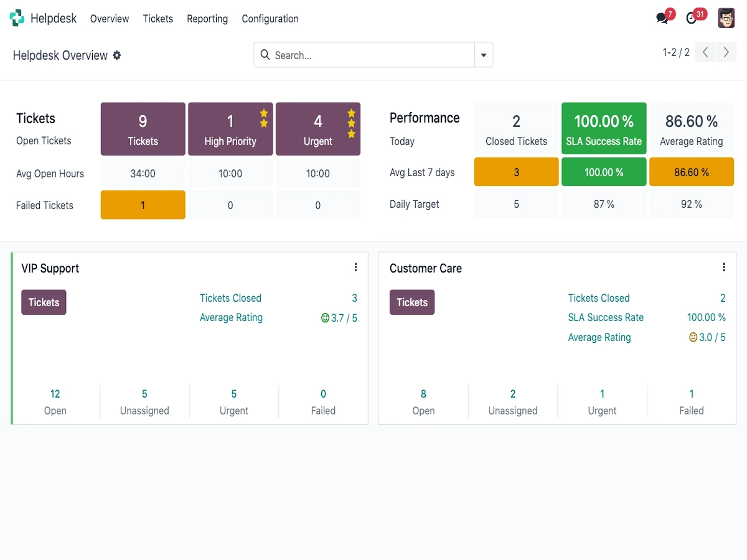
Task: Open Customer Care three-dot menu
Action: point(724,268)
